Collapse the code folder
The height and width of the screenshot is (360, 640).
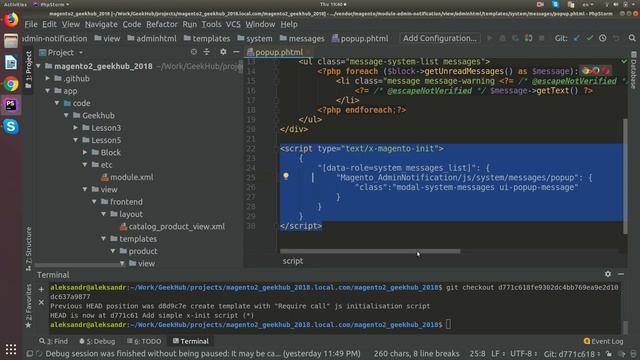click(x=57, y=103)
